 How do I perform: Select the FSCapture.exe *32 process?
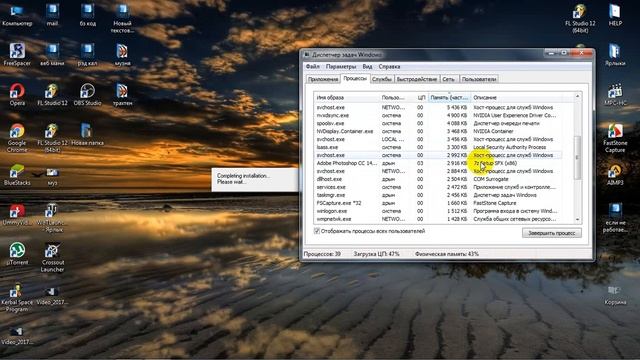pos(438,203)
